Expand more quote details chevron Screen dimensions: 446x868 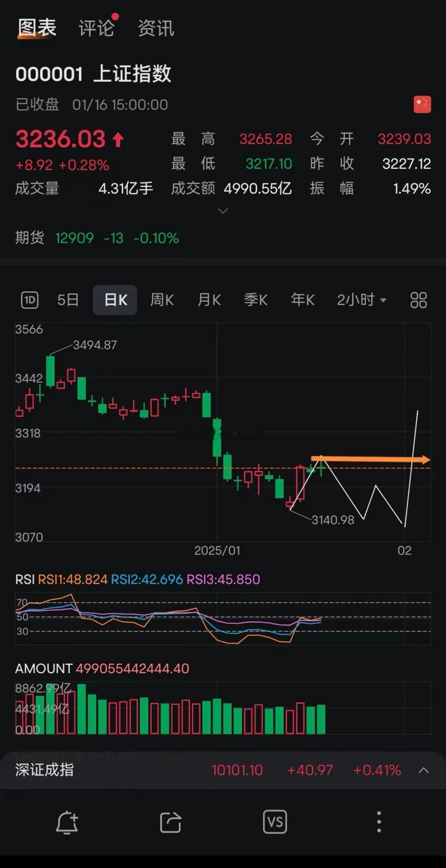click(x=223, y=211)
